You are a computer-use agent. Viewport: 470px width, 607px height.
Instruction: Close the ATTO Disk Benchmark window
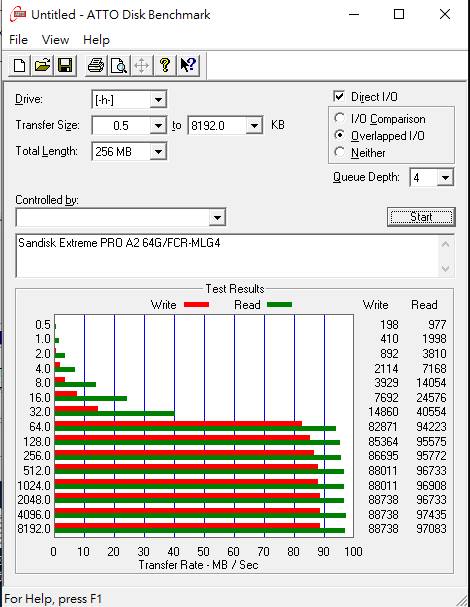[445, 15]
